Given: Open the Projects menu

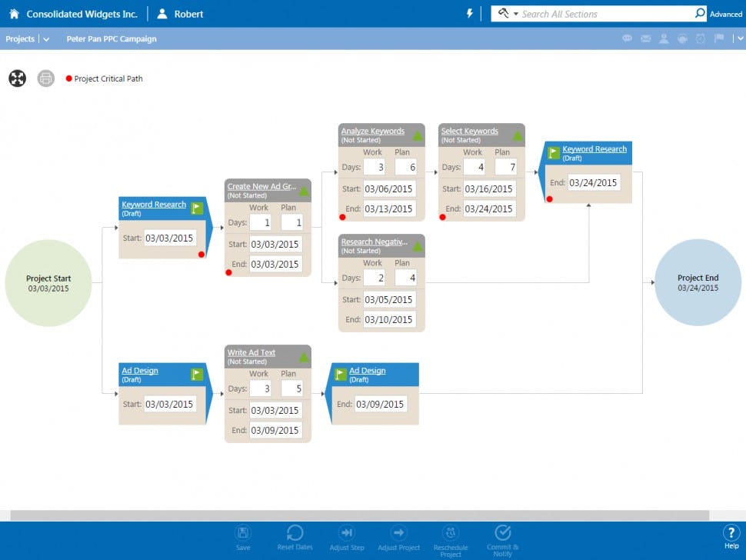Looking at the screenshot, I should pyautogui.click(x=20, y=39).
